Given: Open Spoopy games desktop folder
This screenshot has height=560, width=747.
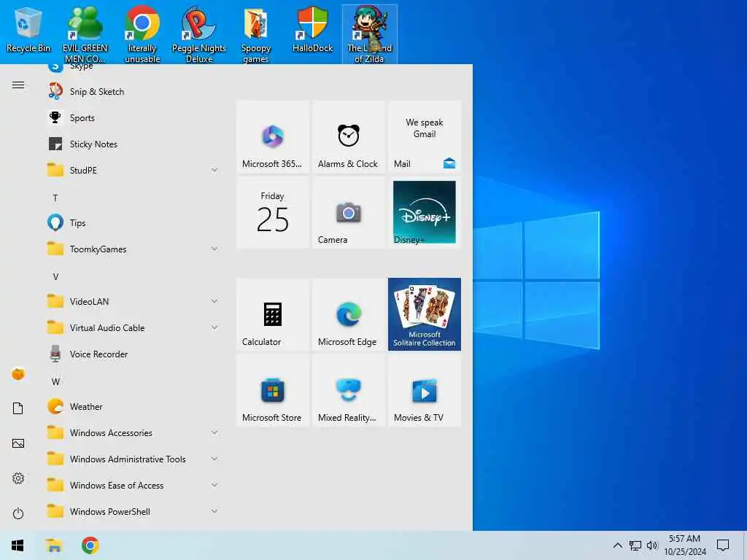Looking at the screenshot, I should point(256,34).
